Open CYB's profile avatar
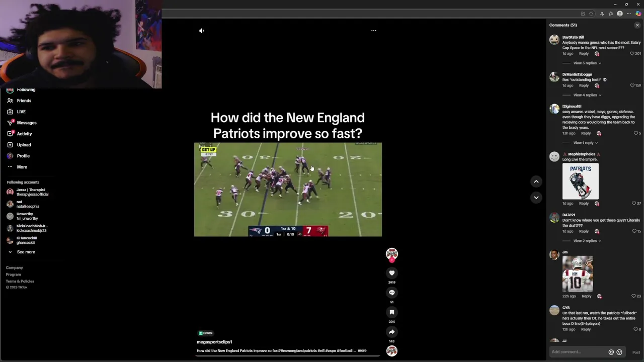The width and height of the screenshot is (644, 362). (554, 311)
